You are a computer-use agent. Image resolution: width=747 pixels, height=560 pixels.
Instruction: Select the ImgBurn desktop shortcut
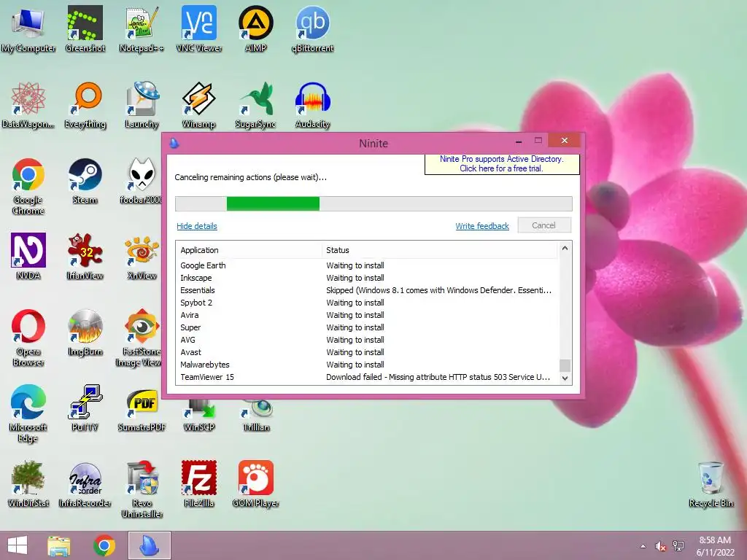tap(85, 332)
